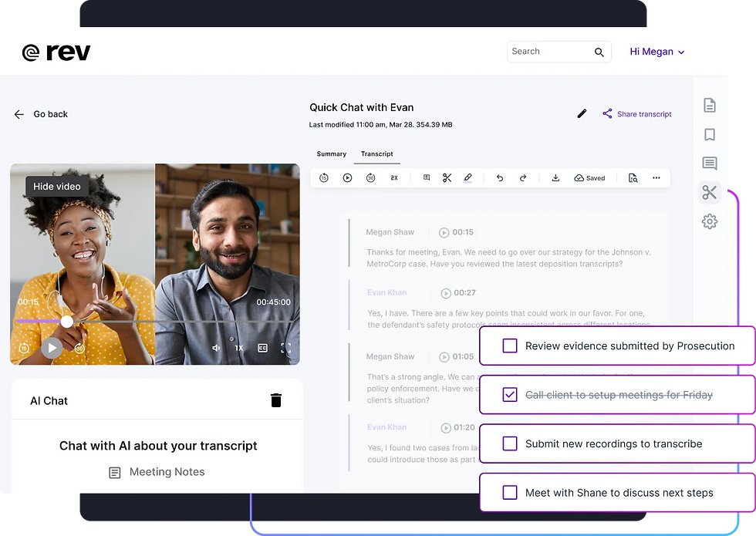Click the search magnifier icon
The image size is (756, 536).
599,52
